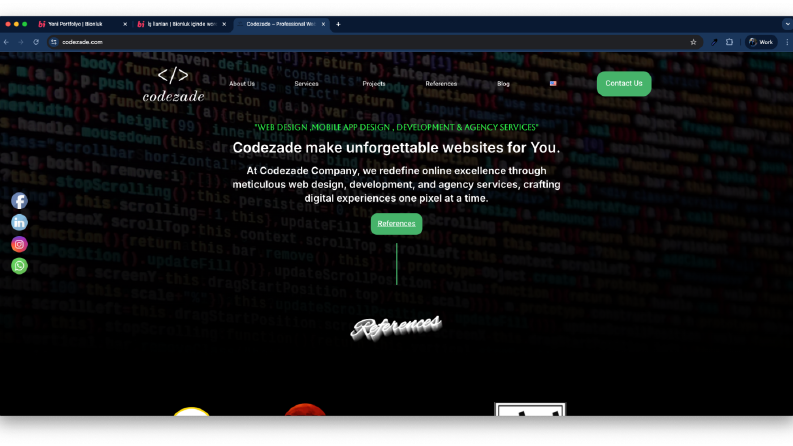The height and width of the screenshot is (446, 793).
Task: Open the Instagram social icon
Action: [x=19, y=244]
